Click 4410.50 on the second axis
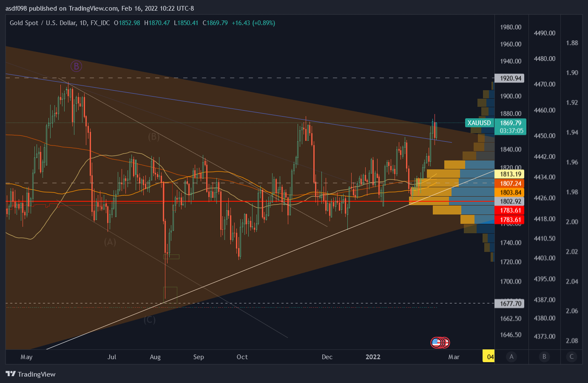 [545, 238]
